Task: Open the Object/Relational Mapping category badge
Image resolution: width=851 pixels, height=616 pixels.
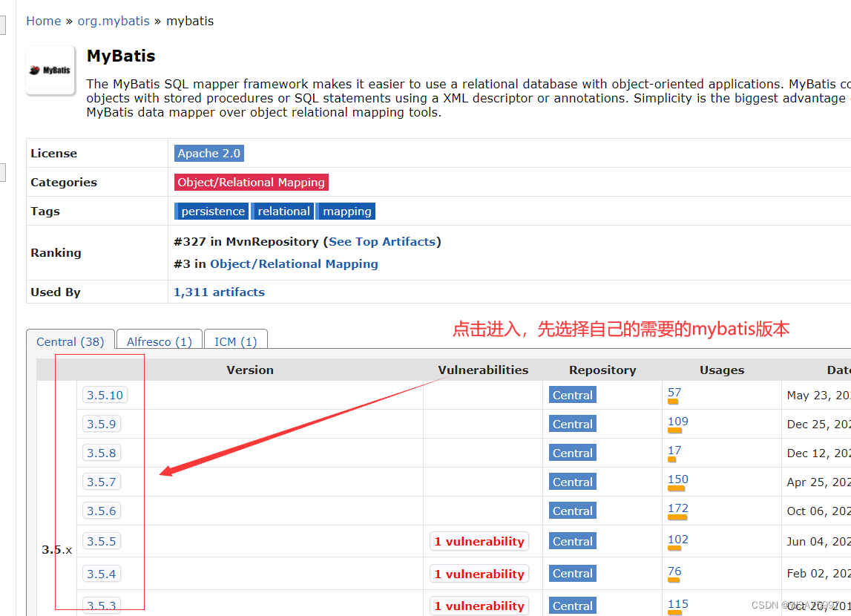Action: 252,183
